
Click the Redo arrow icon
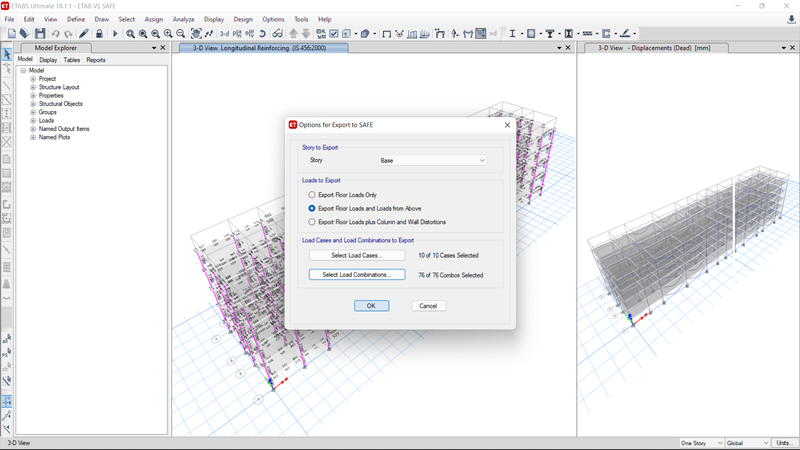68,34
